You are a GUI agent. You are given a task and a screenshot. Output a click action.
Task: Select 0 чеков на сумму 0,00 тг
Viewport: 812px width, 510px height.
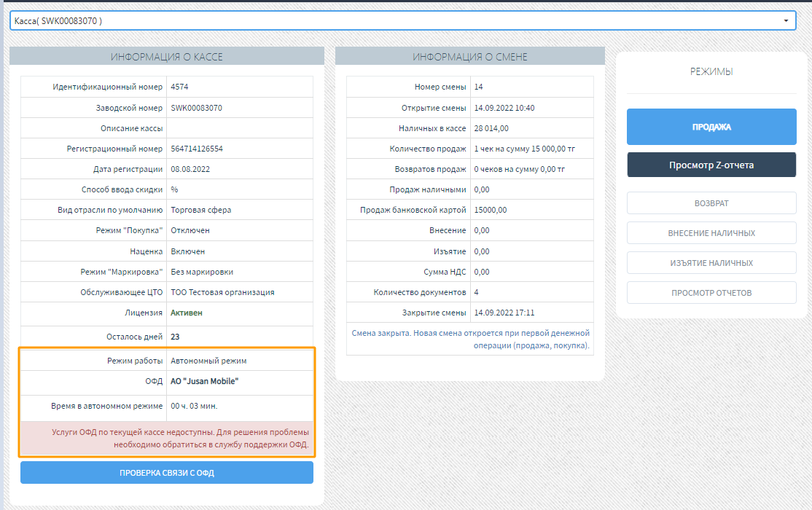point(520,169)
